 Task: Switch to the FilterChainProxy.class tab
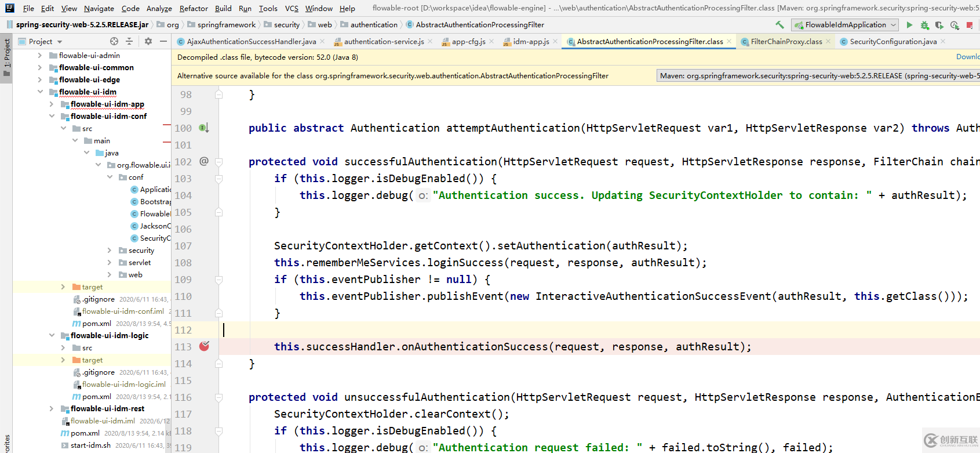tap(786, 41)
